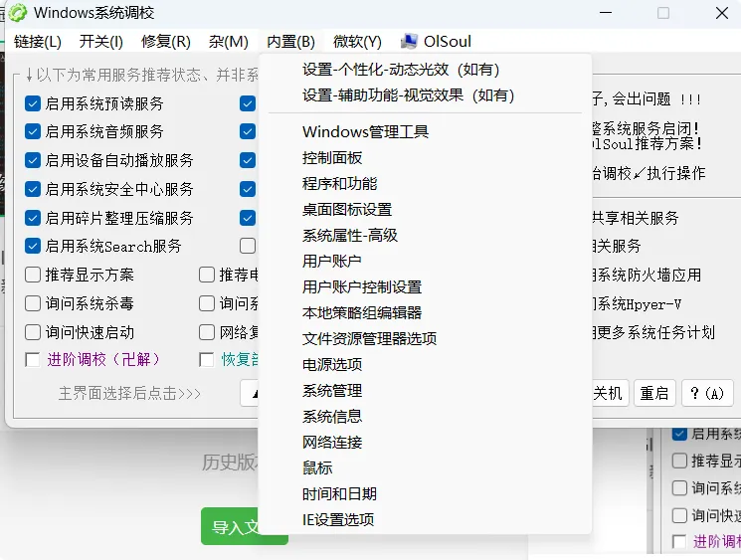Select 用户账户控制设置 menu entry
The image size is (741, 560).
point(426,286)
